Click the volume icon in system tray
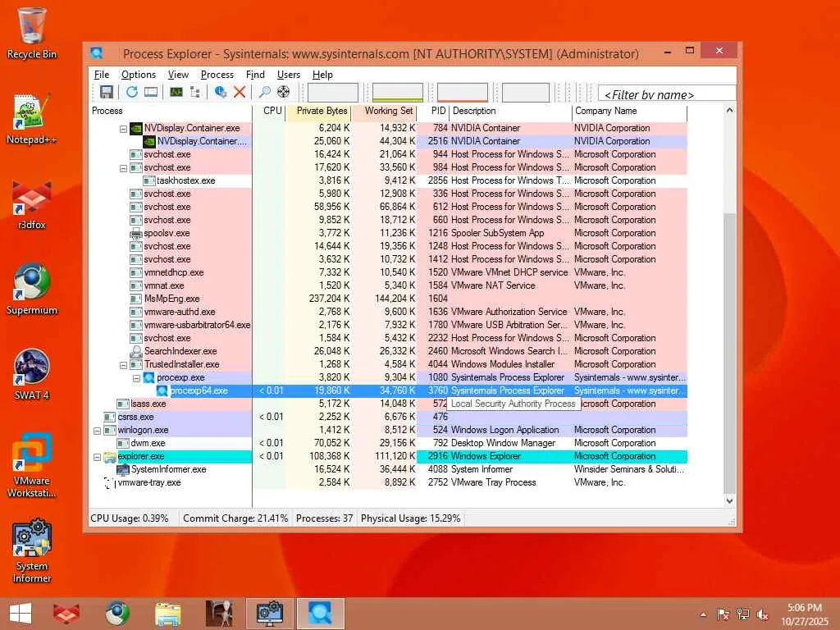The height and width of the screenshot is (630, 840). click(x=762, y=614)
